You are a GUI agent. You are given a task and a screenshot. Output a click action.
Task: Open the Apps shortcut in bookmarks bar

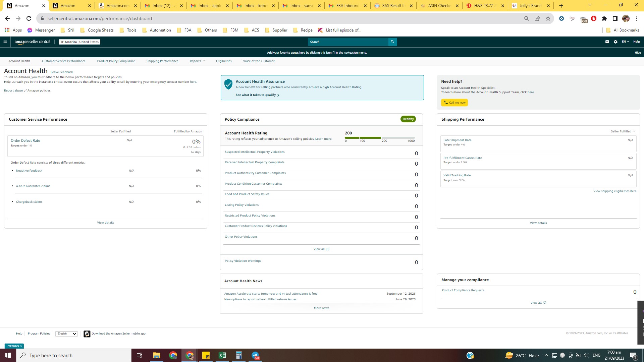pos(13,30)
